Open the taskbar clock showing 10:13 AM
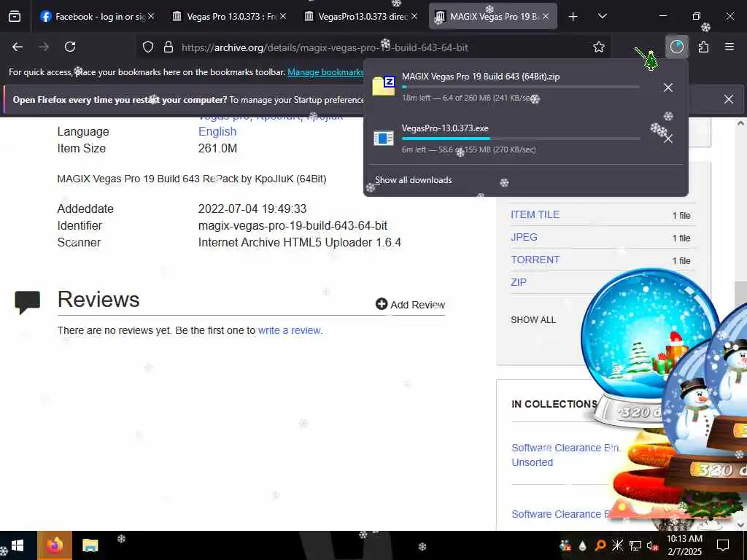 tap(684, 545)
